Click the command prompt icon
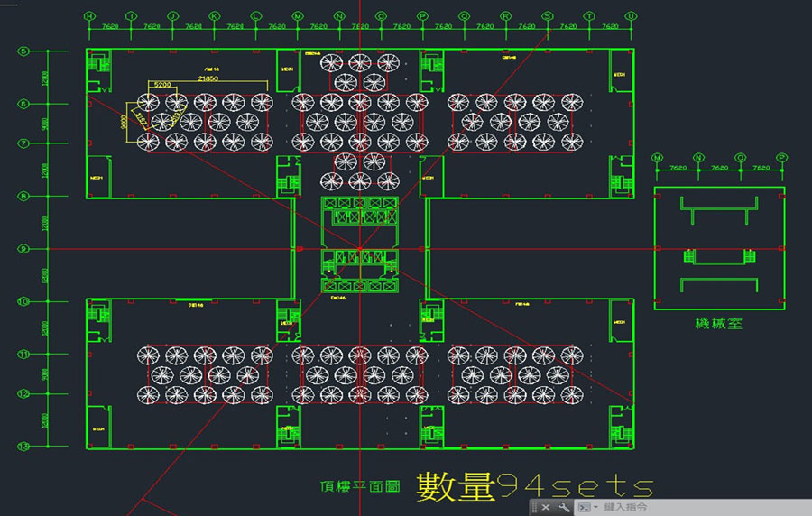This screenshot has height=516, width=812. point(583,508)
